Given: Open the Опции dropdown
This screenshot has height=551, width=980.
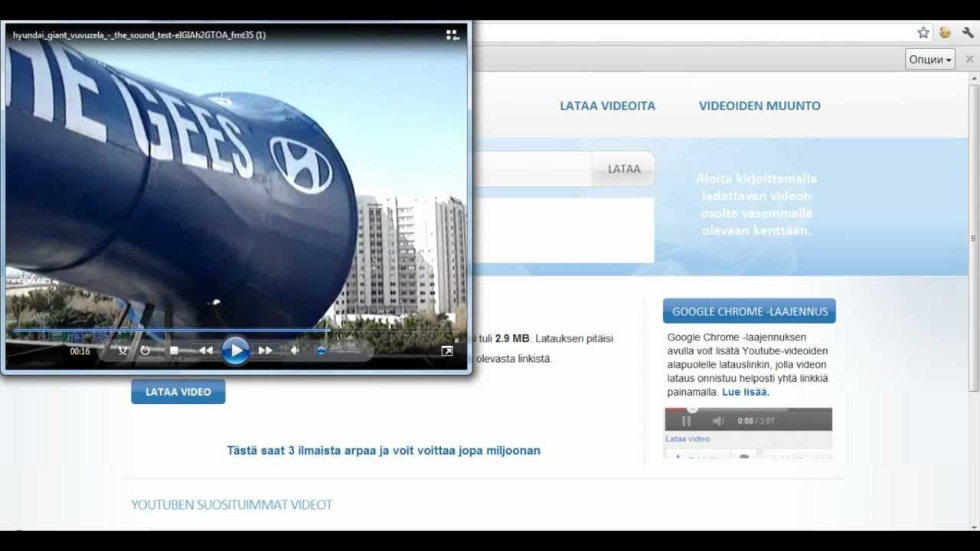Looking at the screenshot, I should click(930, 59).
